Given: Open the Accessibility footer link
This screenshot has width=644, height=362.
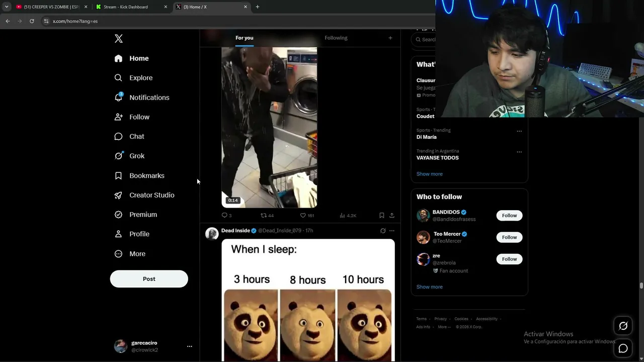Looking at the screenshot, I should click(487, 319).
